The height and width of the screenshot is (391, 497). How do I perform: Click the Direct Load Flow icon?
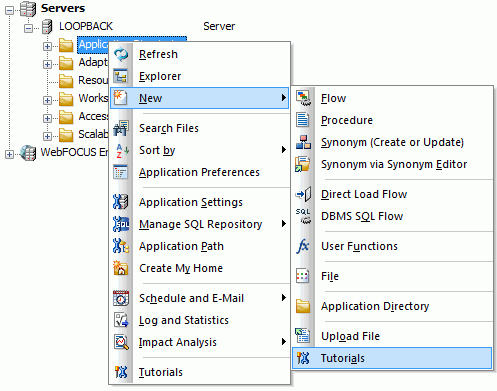tap(303, 194)
